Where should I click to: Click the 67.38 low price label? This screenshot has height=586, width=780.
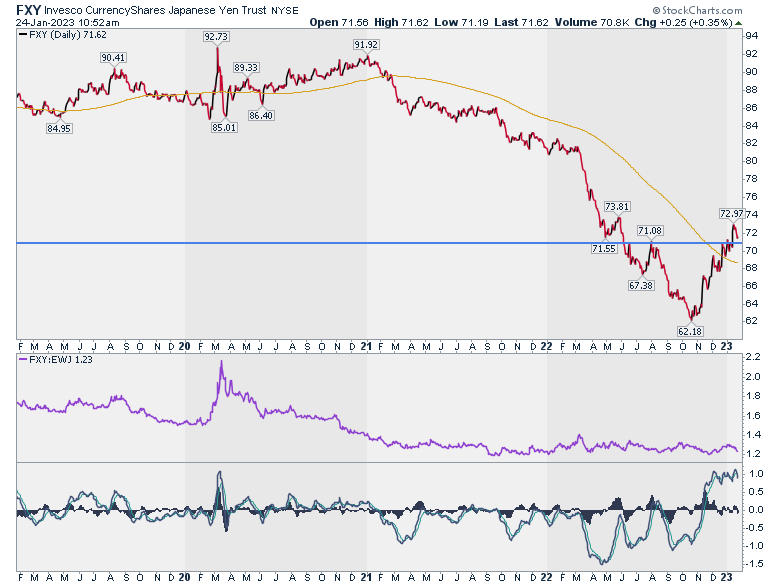tap(641, 286)
